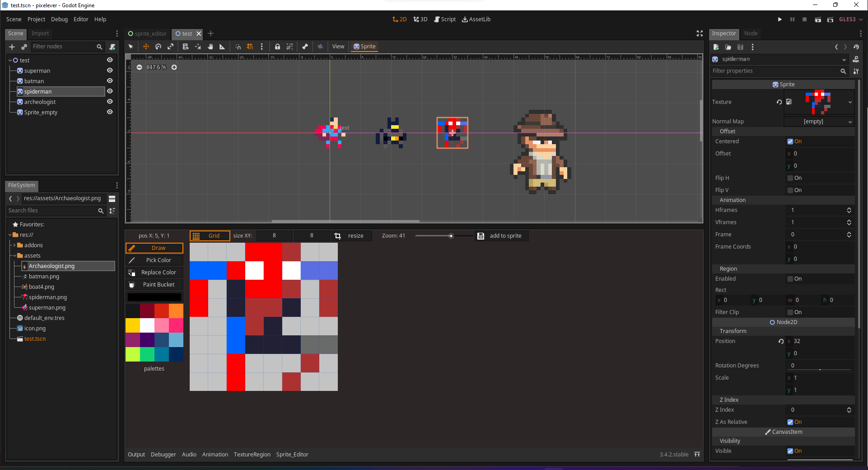Open the Texture property dropdown arrow
This screenshot has height=470, width=868.
pyautogui.click(x=850, y=102)
